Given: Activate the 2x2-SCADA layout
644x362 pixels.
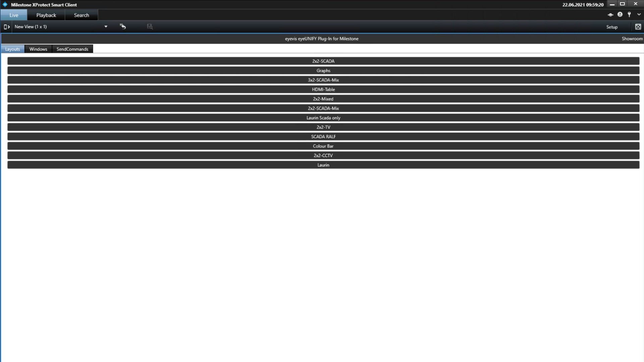Looking at the screenshot, I should tap(323, 61).
